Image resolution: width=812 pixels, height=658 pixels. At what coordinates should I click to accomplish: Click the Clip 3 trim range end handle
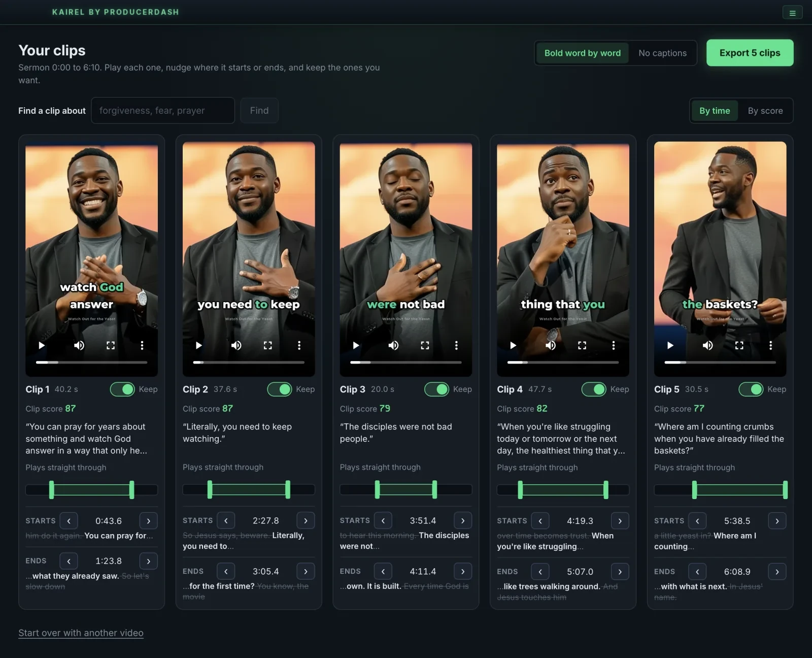click(434, 489)
